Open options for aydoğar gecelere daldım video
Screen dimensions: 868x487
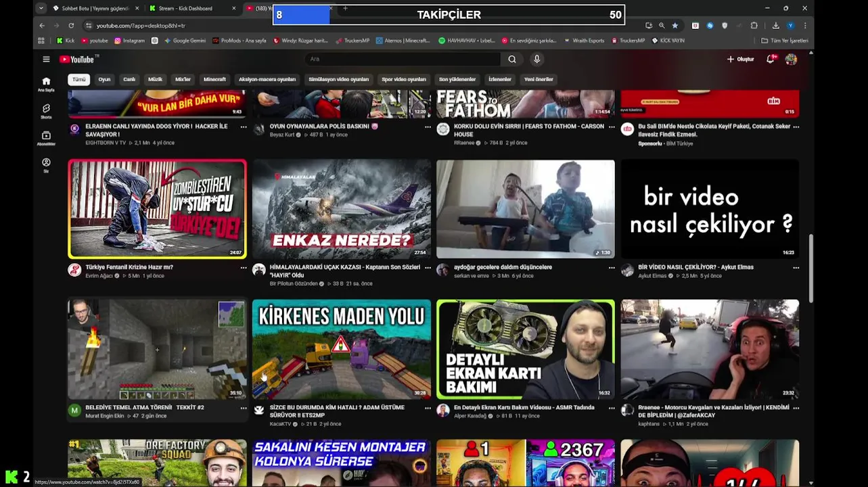pyautogui.click(x=612, y=268)
